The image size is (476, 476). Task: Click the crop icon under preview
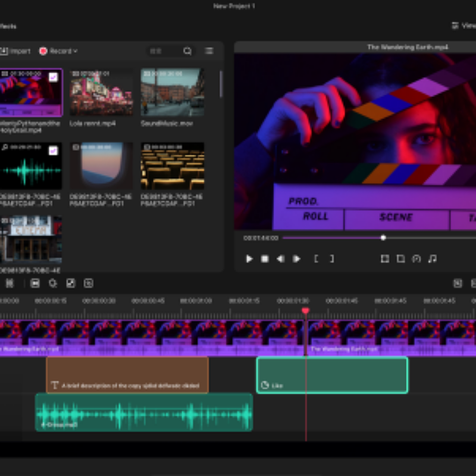tap(400, 259)
